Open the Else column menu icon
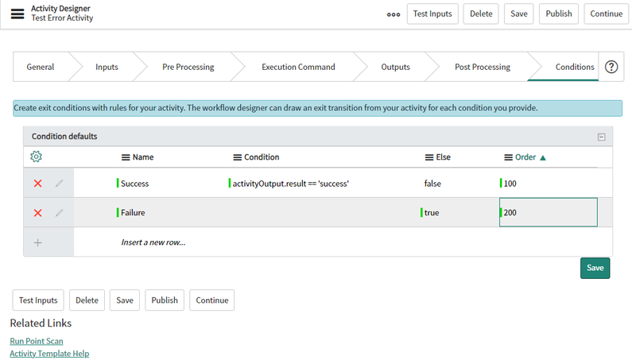Viewport: 632px width, 364px height. pos(429,157)
